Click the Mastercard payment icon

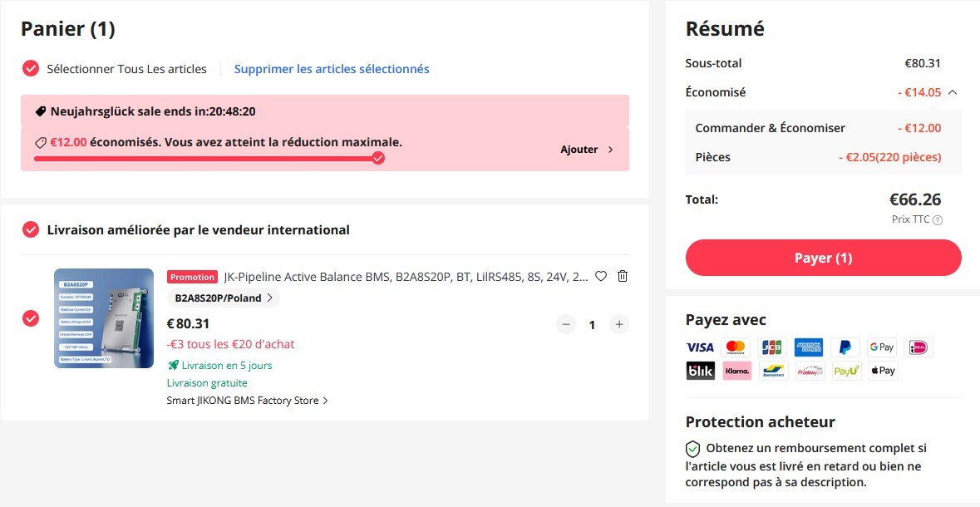736,347
